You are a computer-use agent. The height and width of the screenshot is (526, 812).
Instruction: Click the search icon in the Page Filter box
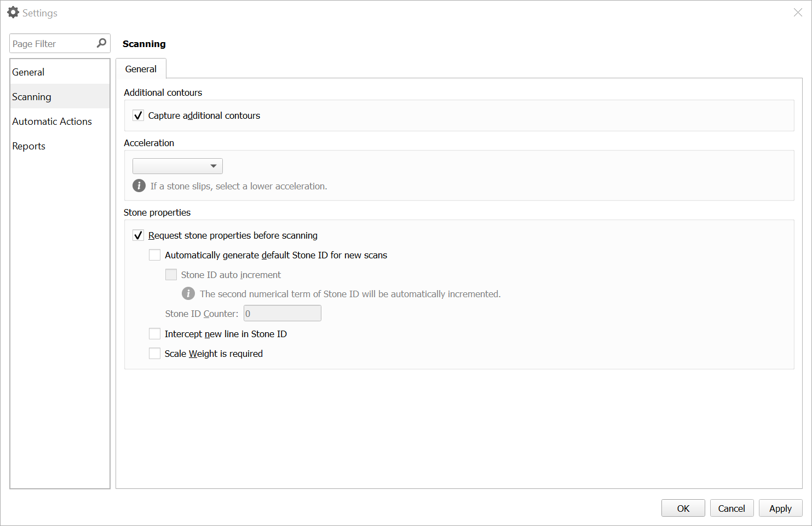coord(101,43)
